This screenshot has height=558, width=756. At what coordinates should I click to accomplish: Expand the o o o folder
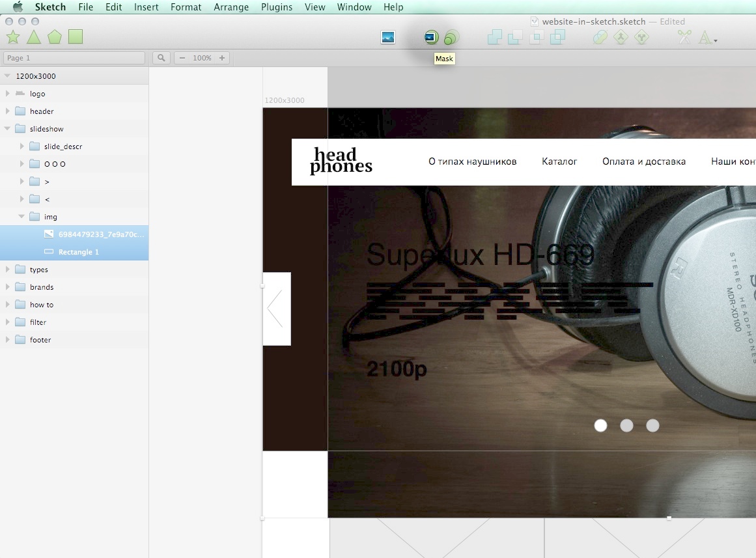tap(21, 164)
